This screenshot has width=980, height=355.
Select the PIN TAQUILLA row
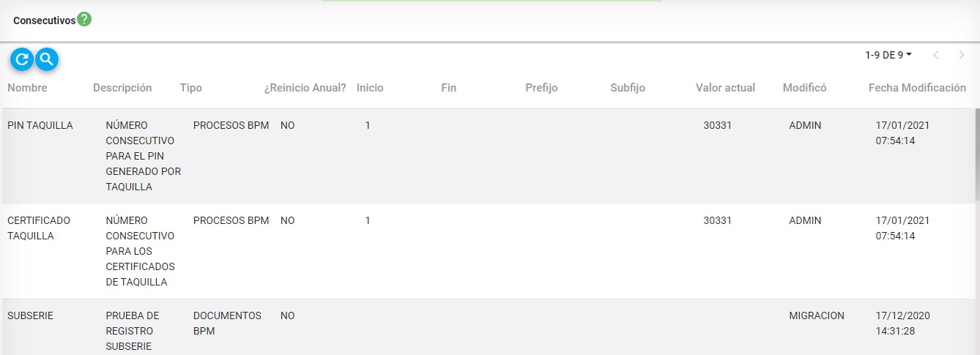tap(40, 125)
